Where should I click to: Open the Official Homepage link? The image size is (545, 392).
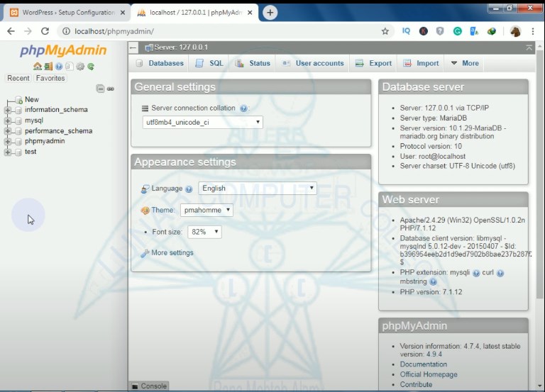[429, 374]
